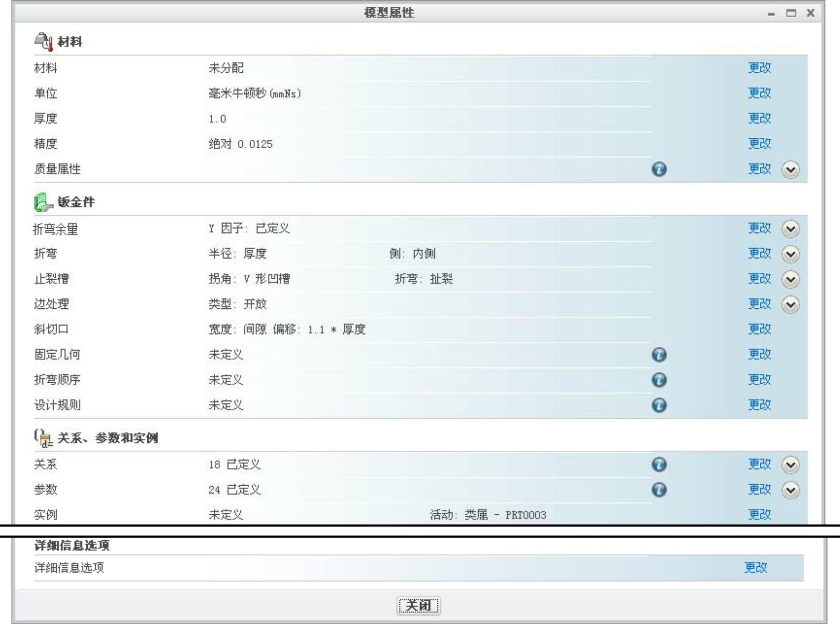
Task: Click 更改 link for 折弯顺序 row
Action: pyautogui.click(x=759, y=380)
